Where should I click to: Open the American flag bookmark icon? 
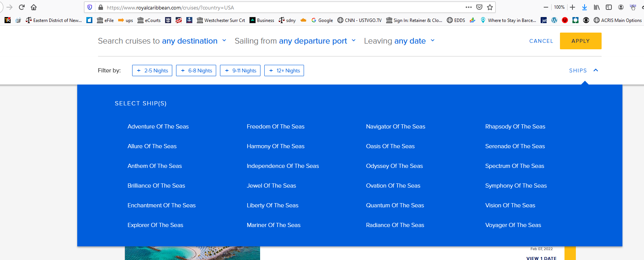[x=179, y=20]
